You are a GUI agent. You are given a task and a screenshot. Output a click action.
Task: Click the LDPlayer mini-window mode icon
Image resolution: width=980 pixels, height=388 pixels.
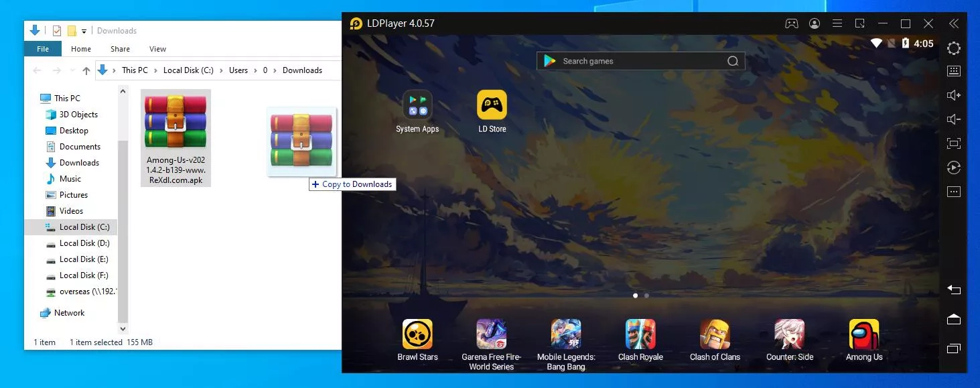(860, 23)
